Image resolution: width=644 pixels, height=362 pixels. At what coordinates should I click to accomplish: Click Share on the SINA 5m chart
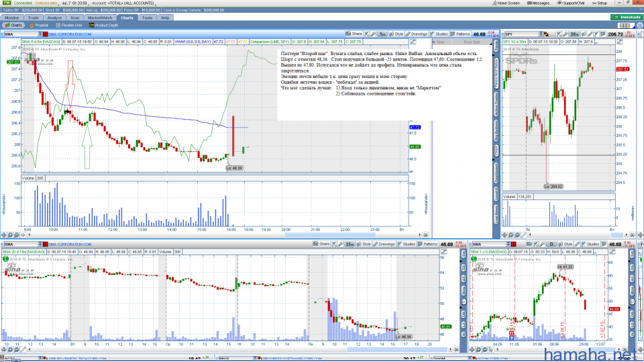click(354, 34)
